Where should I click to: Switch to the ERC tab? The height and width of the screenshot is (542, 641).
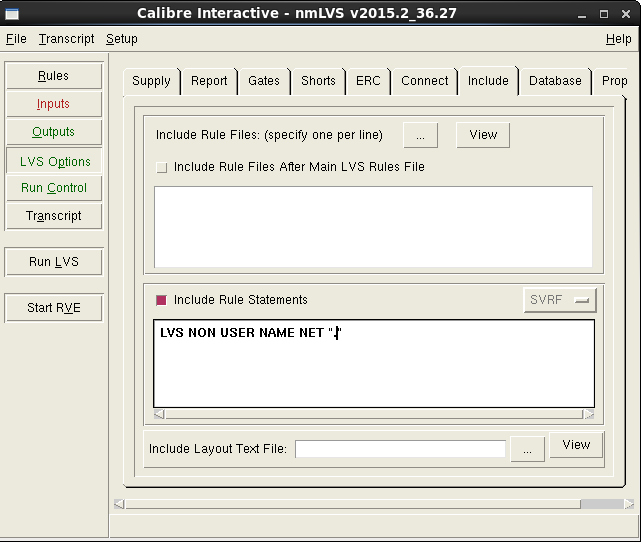(x=368, y=81)
